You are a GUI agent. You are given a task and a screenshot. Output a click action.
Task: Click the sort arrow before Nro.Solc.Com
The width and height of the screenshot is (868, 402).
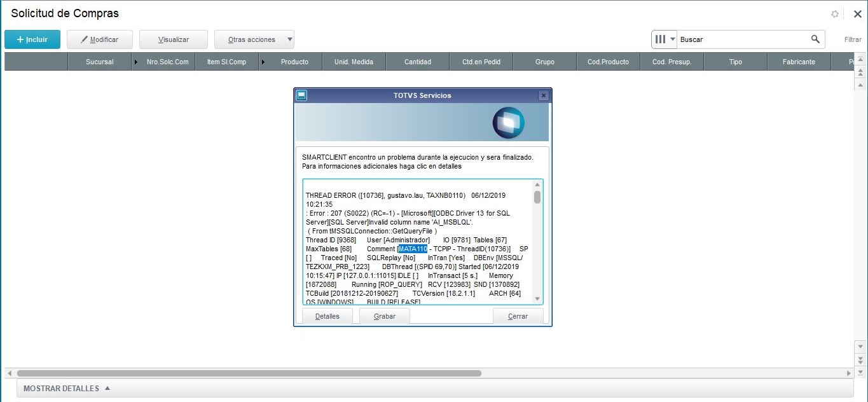[x=135, y=62]
